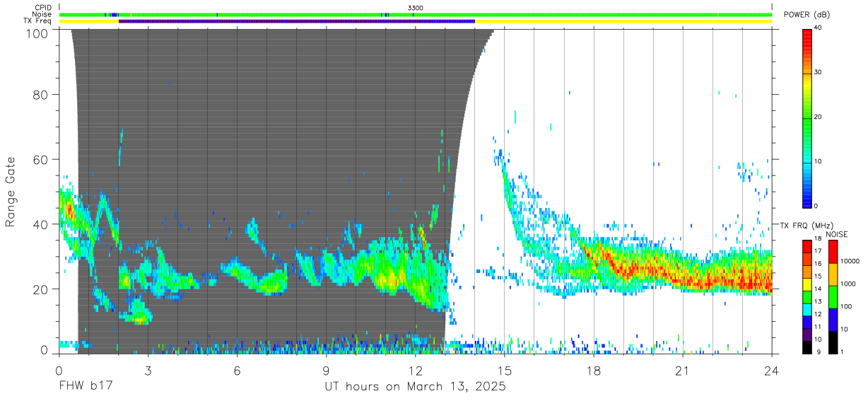The height and width of the screenshot is (401, 868).
Task: Click the yellow TX Freq strip above the plot
Action: (416, 21)
